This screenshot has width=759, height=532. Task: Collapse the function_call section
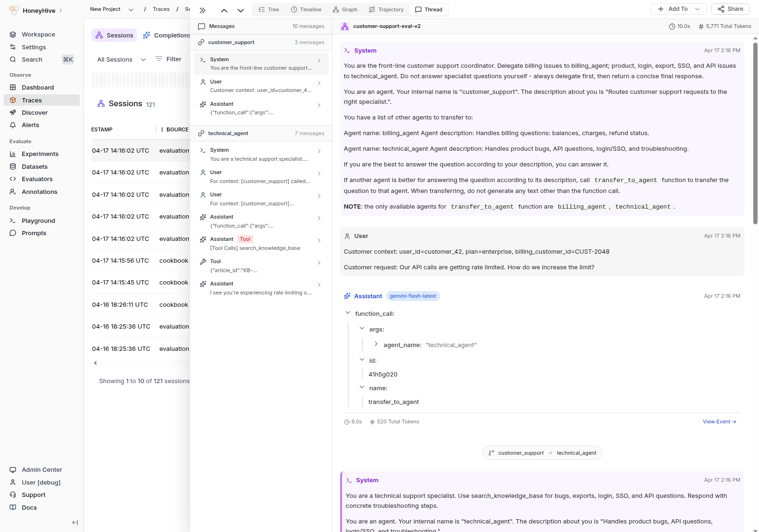348,313
